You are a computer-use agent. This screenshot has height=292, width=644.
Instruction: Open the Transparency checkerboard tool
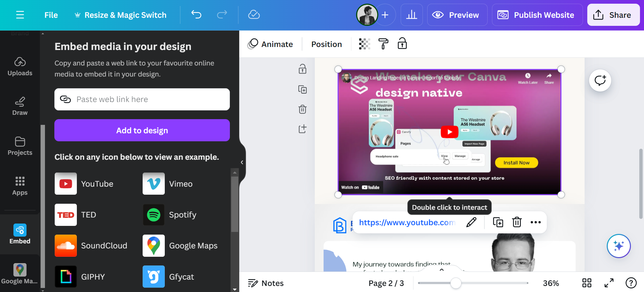pos(364,44)
